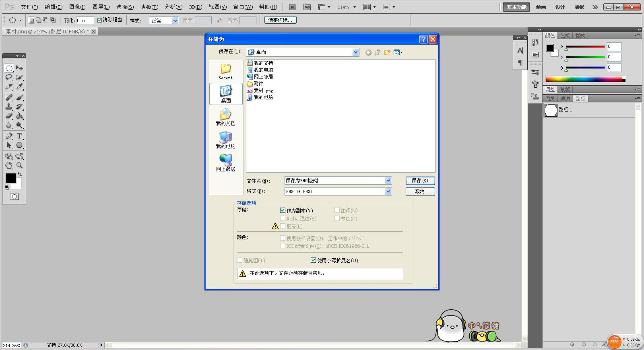Viewport: 644px width, 350px height.
Task: Toggle the 使用小写扩展名 checkbox
Action: [x=313, y=260]
